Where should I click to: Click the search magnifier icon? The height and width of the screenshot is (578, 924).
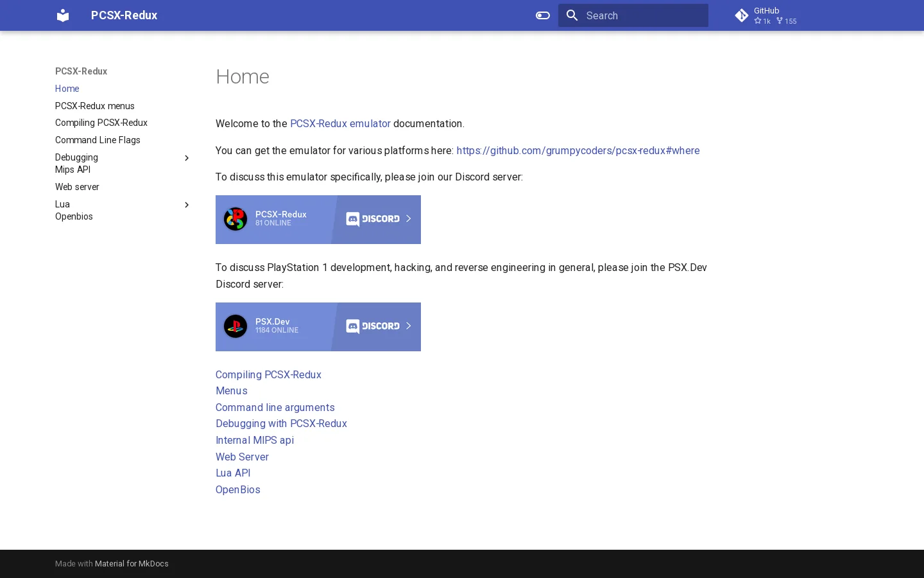pyautogui.click(x=572, y=15)
